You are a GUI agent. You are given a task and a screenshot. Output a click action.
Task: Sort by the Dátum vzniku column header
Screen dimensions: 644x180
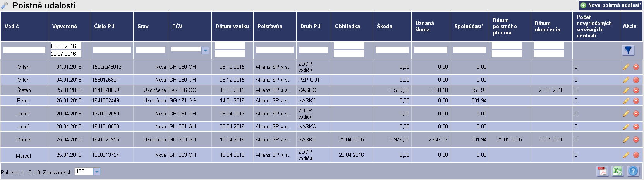click(232, 26)
